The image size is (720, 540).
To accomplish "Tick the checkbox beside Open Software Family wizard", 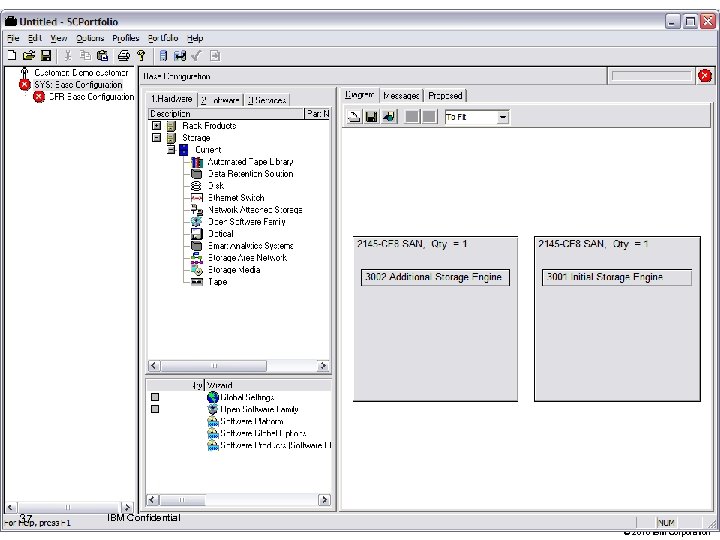I will (155, 409).
